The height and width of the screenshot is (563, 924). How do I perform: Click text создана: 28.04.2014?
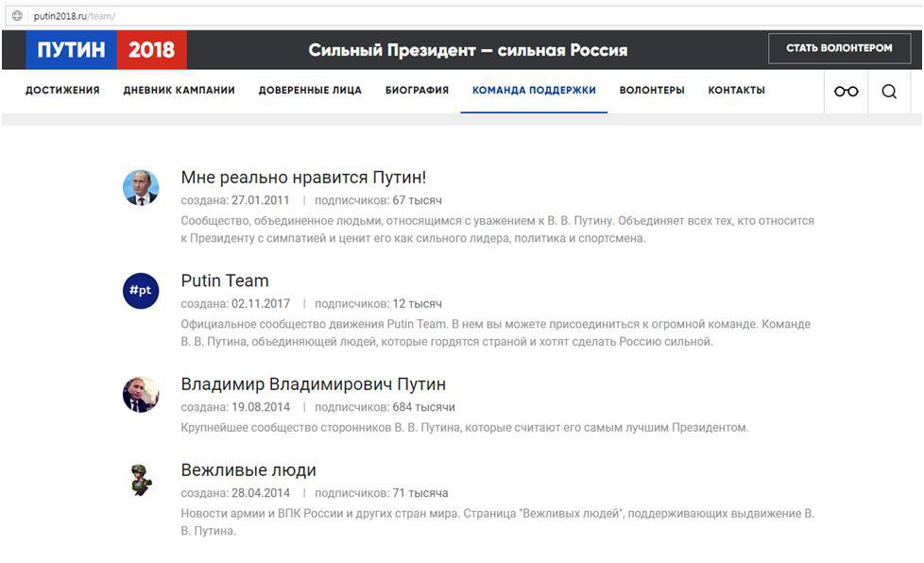[235, 493]
